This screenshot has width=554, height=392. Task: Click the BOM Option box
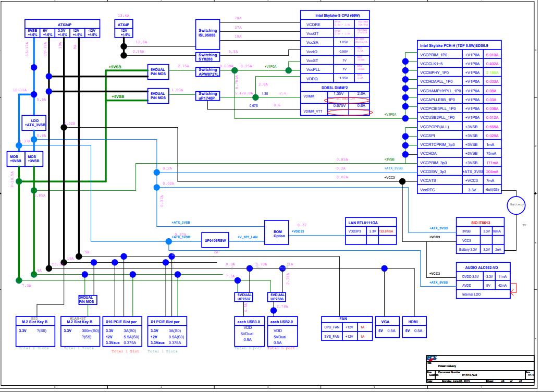pyautogui.click(x=277, y=232)
